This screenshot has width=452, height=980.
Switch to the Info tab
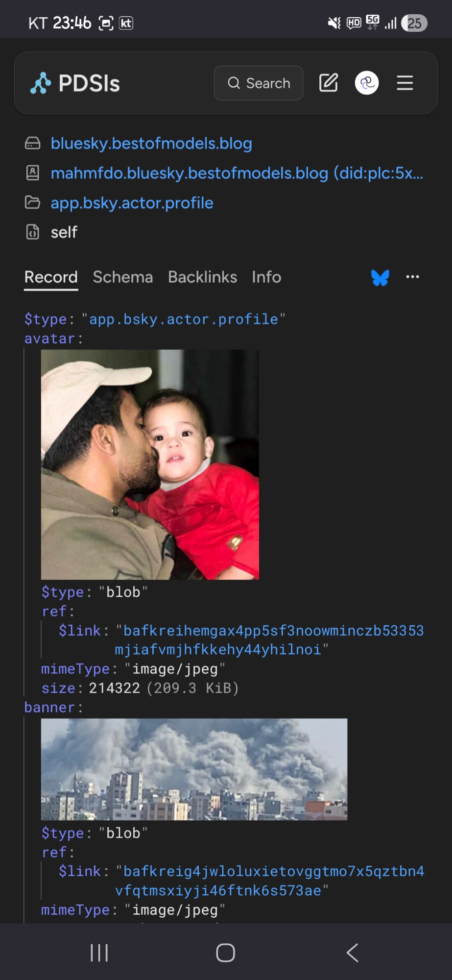(266, 277)
